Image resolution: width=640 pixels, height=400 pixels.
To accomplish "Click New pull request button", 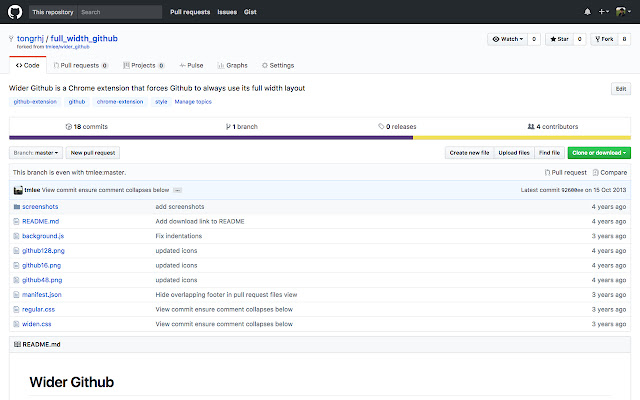I will click(93, 153).
